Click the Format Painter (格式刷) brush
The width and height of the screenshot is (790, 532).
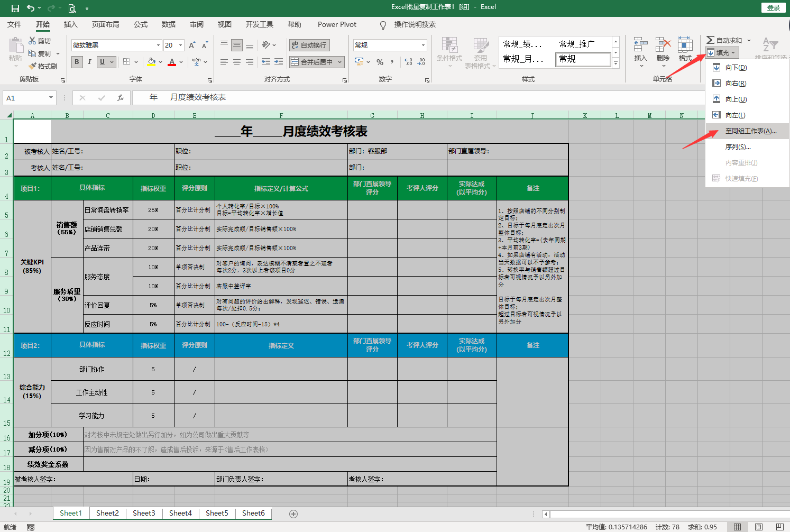pyautogui.click(x=43, y=66)
